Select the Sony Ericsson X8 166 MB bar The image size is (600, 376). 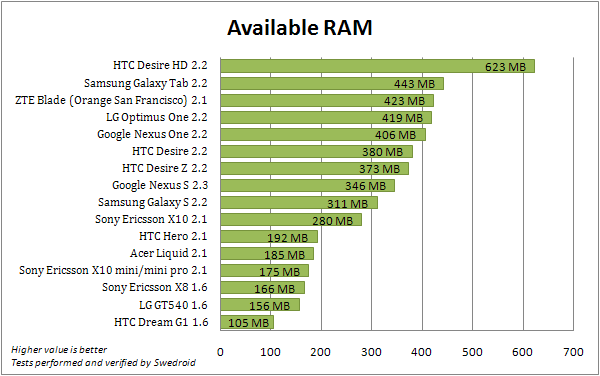click(262, 288)
